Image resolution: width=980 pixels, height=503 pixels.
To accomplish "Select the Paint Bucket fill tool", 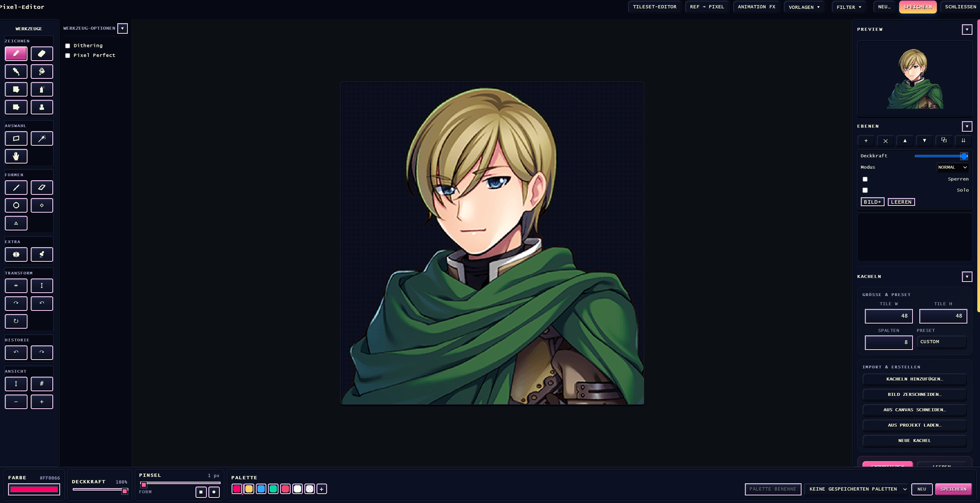I will coord(42,72).
